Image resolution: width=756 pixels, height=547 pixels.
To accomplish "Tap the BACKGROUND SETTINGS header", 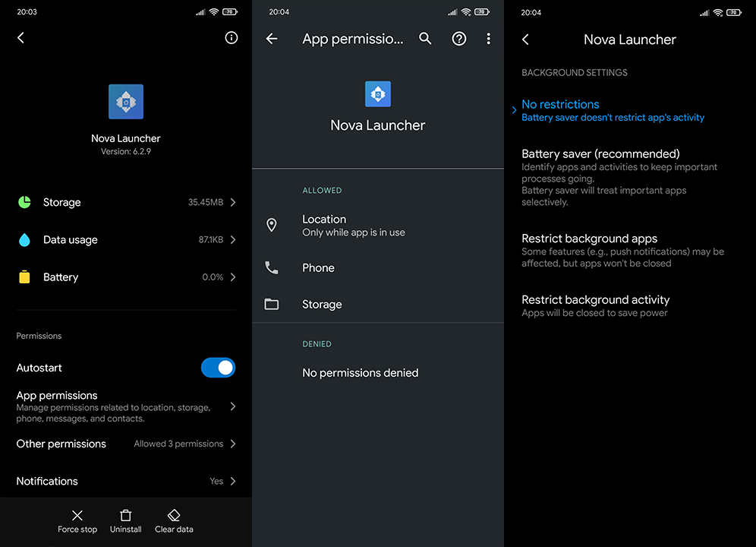I will (575, 73).
